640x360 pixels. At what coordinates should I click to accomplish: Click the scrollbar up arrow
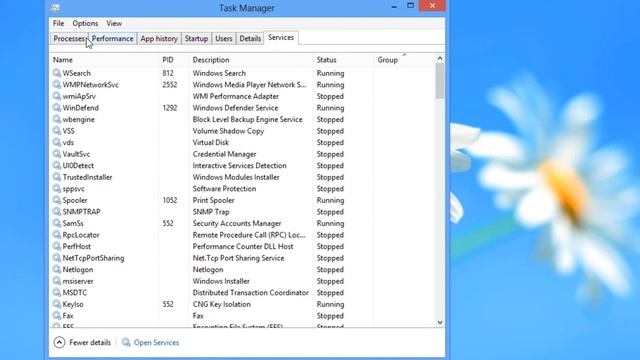tap(440, 58)
